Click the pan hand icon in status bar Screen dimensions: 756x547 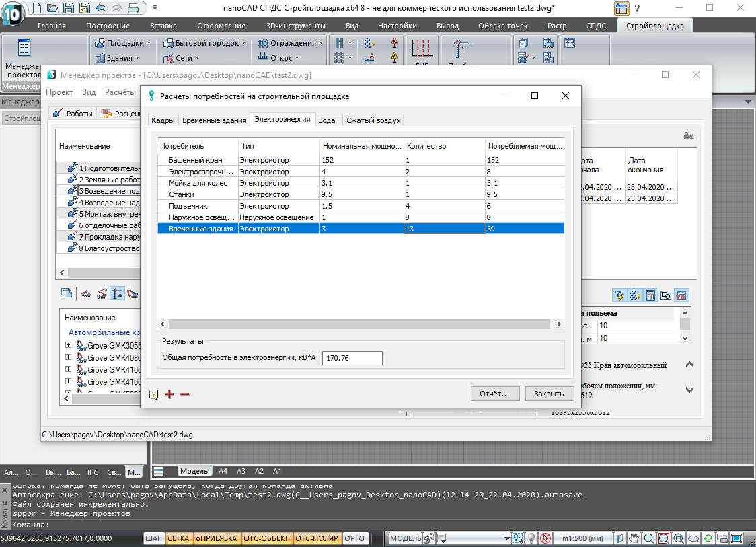click(634, 538)
